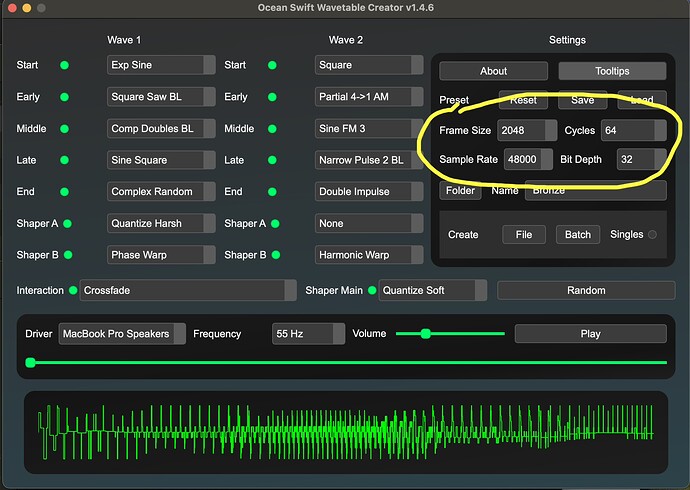Toggle the Tooltips button

coord(612,71)
